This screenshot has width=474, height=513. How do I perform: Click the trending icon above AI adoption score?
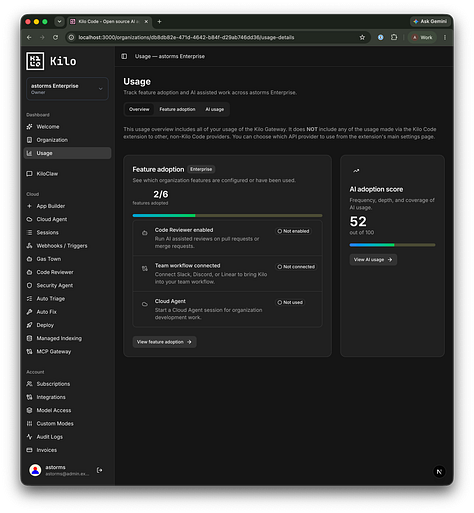[356, 171]
